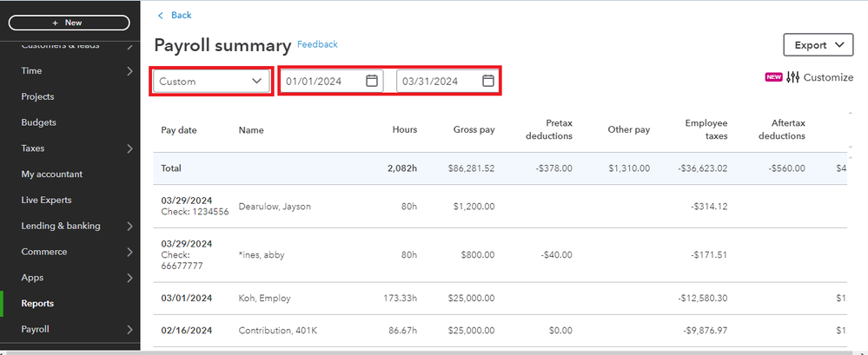868x355 pixels.
Task: Open Projects in the sidebar
Action: coord(38,97)
